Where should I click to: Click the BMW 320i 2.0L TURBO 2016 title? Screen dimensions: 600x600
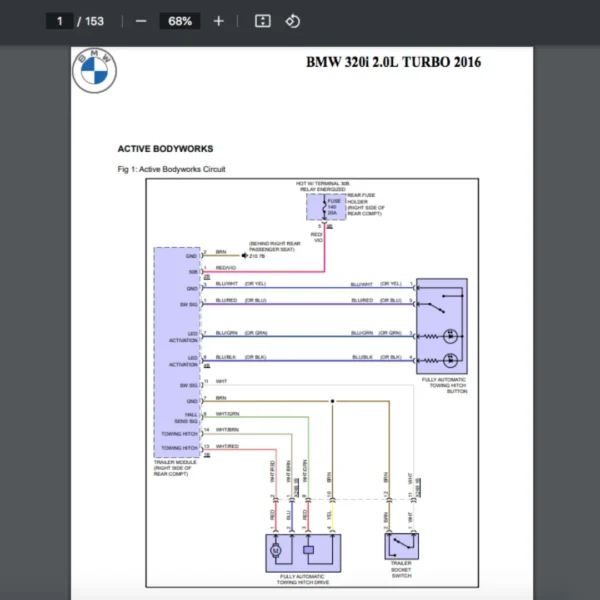coord(393,62)
